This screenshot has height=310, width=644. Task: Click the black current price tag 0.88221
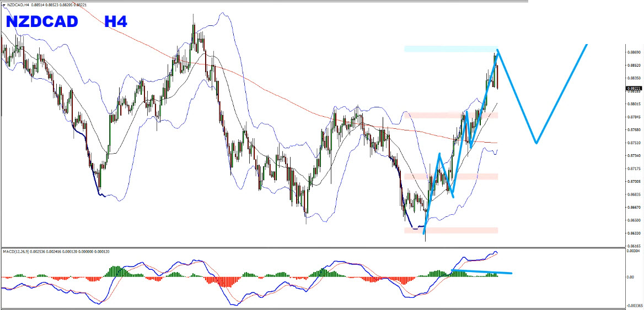click(x=634, y=88)
